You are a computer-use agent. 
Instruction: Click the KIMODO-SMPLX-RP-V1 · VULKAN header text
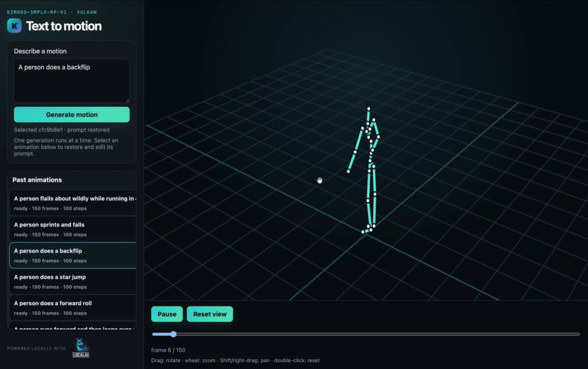coord(52,12)
